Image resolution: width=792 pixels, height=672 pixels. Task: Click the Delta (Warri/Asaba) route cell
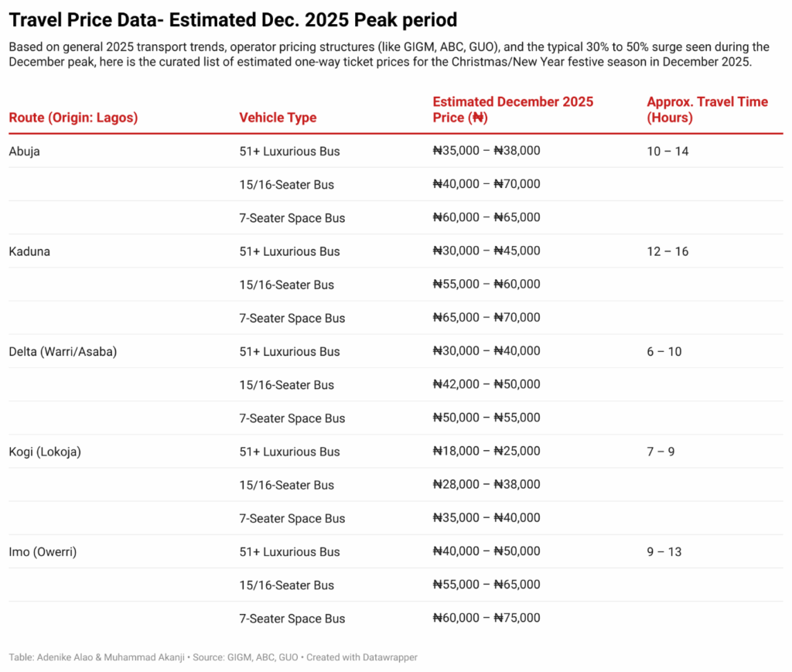62,352
